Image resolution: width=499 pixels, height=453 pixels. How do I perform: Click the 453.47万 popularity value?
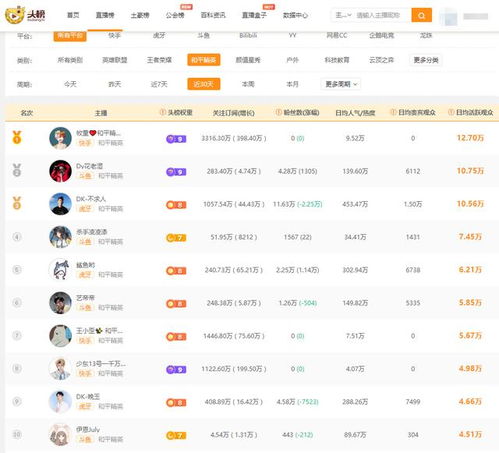coord(355,204)
